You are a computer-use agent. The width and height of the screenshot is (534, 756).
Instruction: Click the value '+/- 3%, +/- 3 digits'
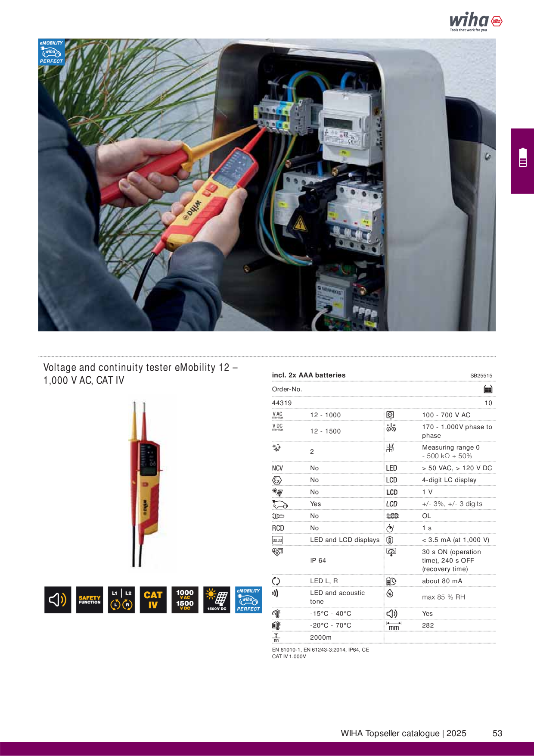coord(452,504)
